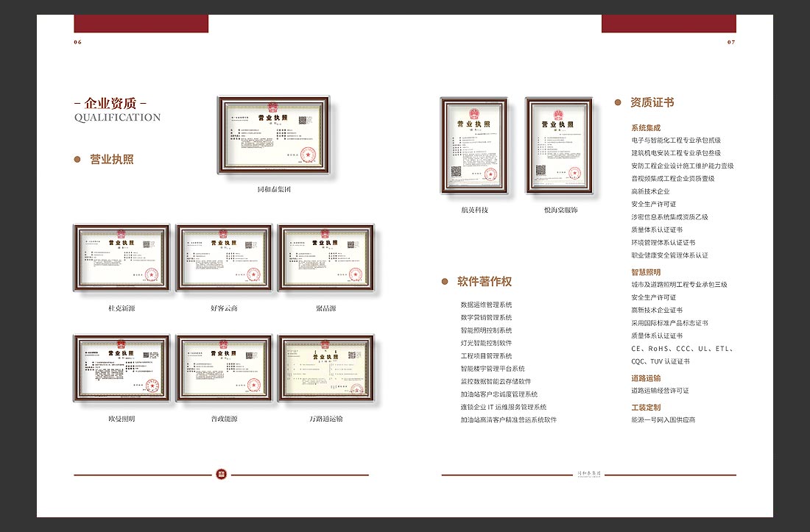The image size is (810, 532).
Task: Click the square bullet icon beside 软件著作权 heading
Action: (445, 280)
